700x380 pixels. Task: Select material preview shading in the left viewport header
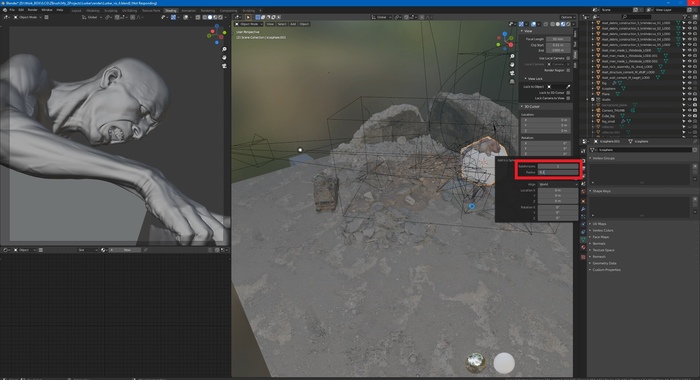(x=215, y=17)
